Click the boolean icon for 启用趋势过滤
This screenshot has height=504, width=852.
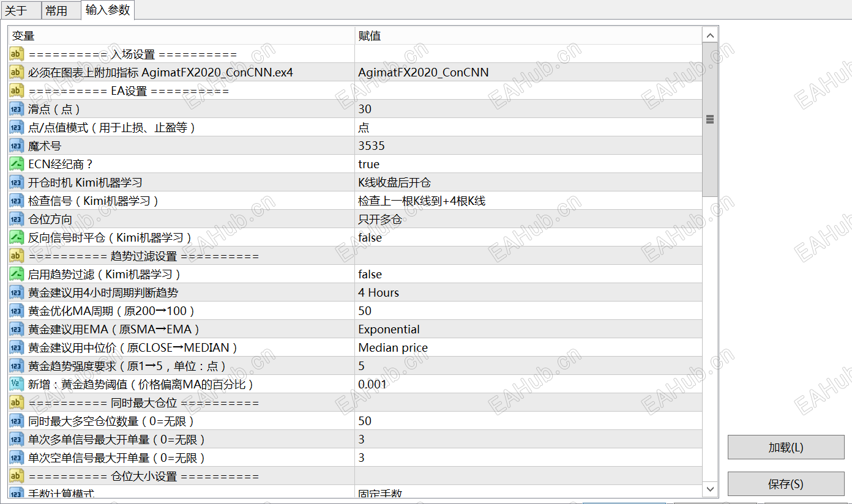(17, 274)
